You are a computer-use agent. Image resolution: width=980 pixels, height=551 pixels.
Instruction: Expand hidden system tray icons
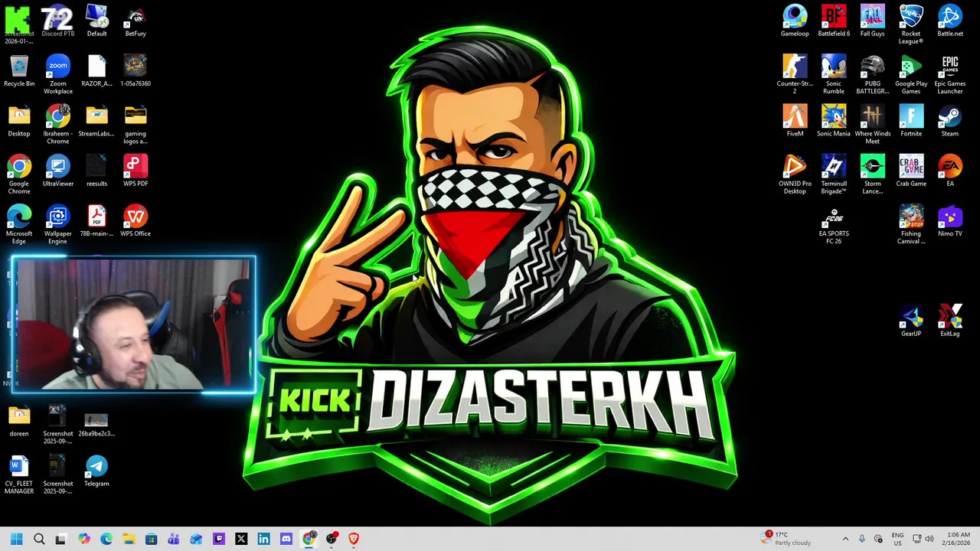pos(845,539)
